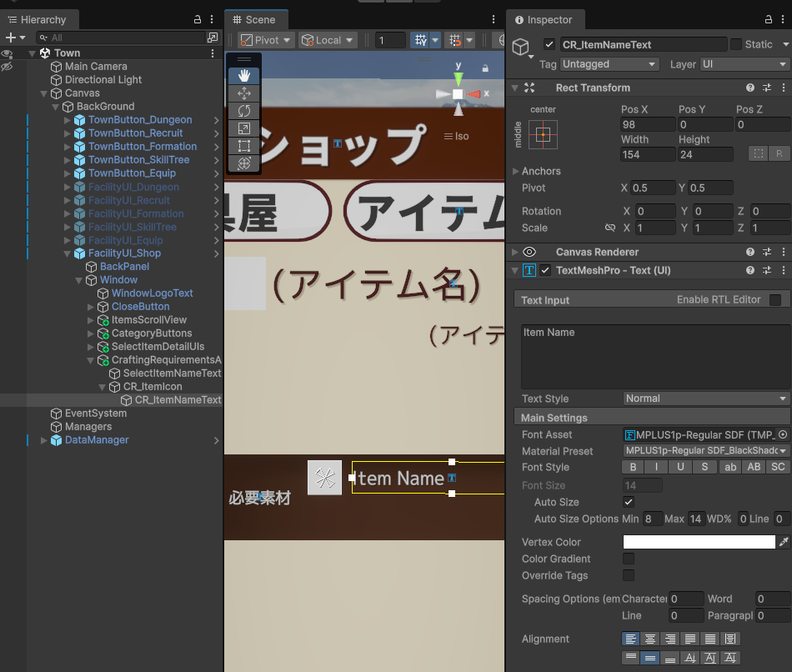Expand the Anchors foldout
Screen dimensions: 792x672
pos(516,171)
